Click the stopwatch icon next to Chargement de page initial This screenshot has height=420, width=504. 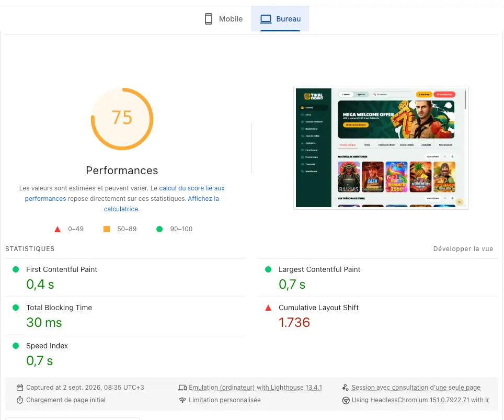point(20,400)
